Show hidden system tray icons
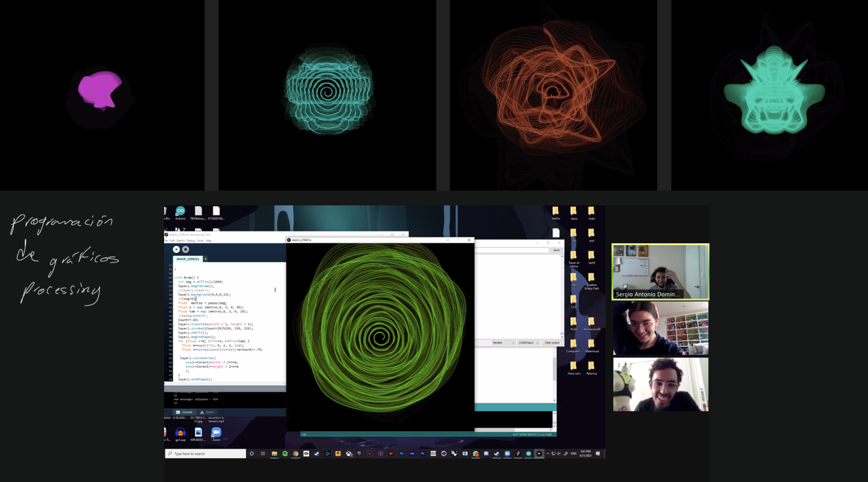This screenshot has height=482, width=868. [x=548, y=454]
